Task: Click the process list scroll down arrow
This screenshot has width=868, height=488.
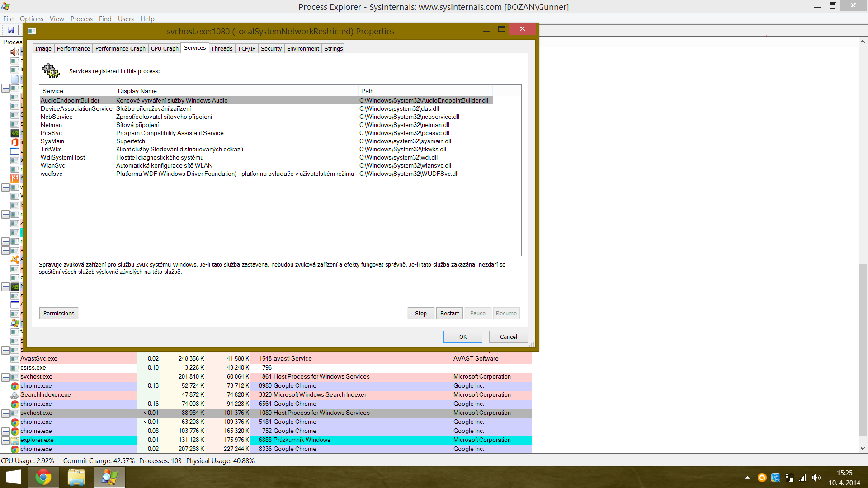Action: pos(863,449)
